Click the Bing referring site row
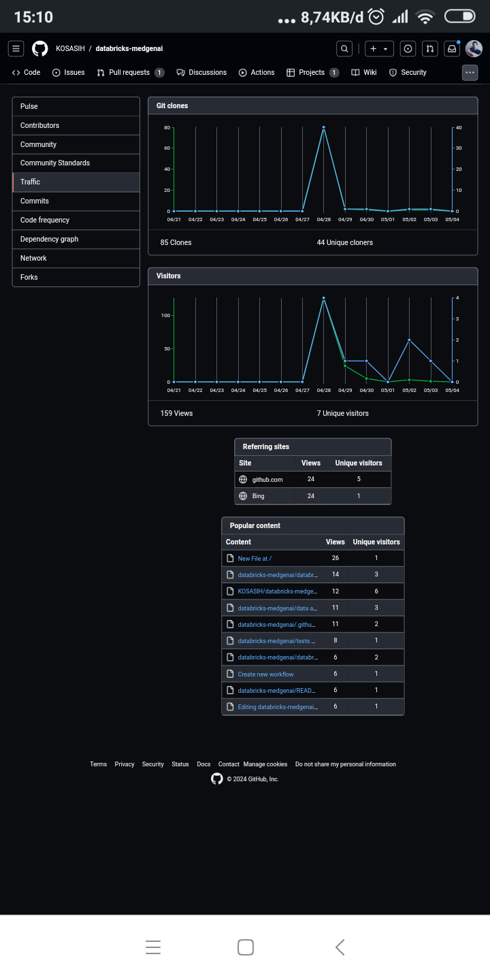 [x=313, y=496]
